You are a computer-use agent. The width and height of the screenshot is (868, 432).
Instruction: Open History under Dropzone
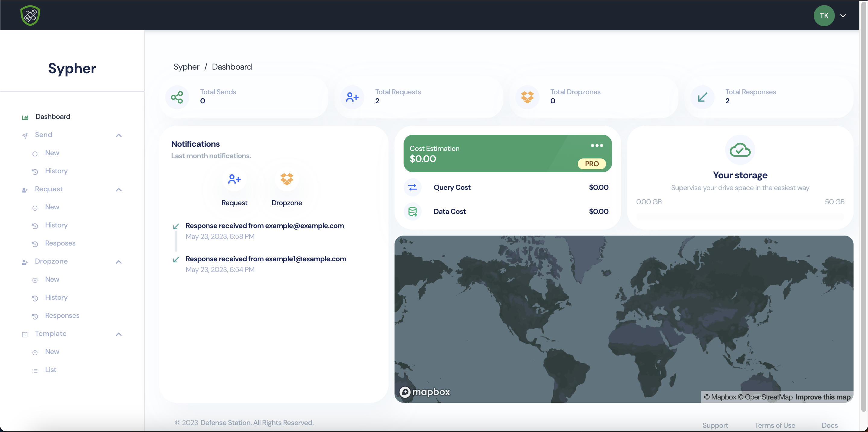(x=56, y=298)
